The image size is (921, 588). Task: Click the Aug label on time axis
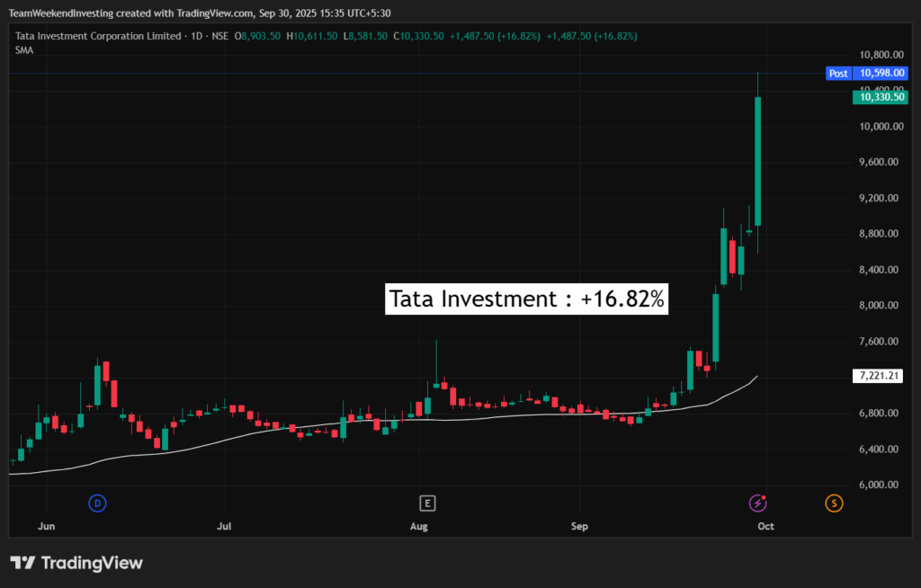point(418,526)
